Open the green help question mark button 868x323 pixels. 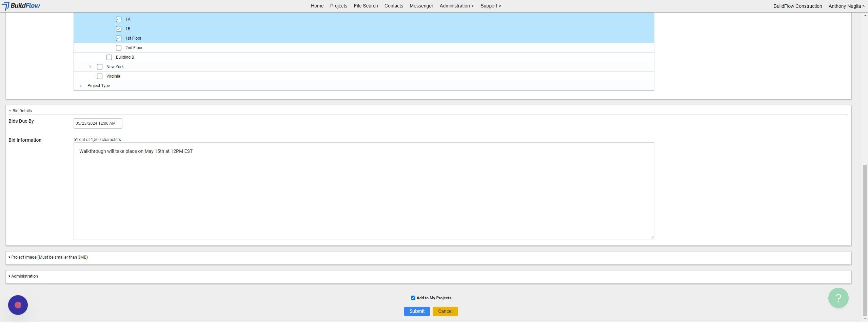tap(838, 298)
